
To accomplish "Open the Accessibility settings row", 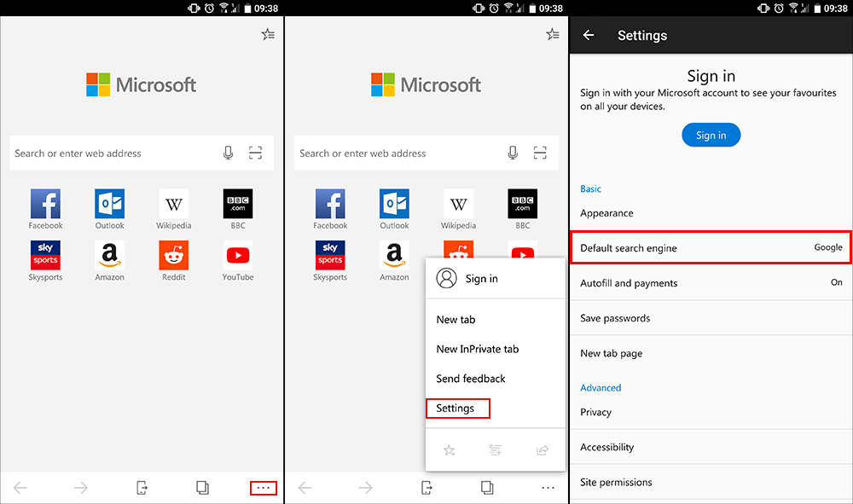I will point(711,447).
